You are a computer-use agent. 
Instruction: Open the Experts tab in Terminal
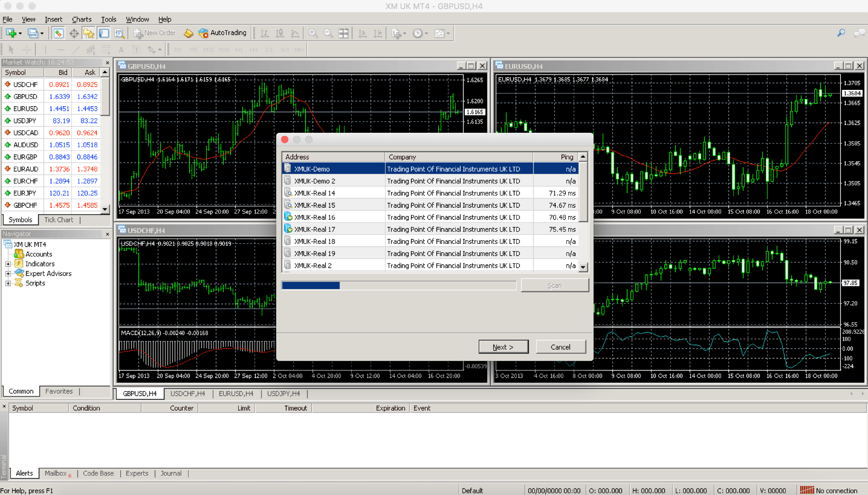(137, 473)
